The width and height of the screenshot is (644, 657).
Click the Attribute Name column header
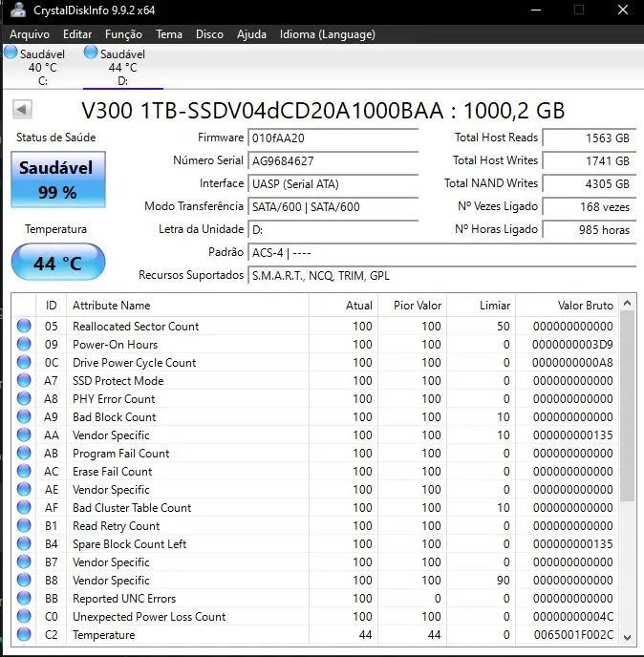pos(187,305)
